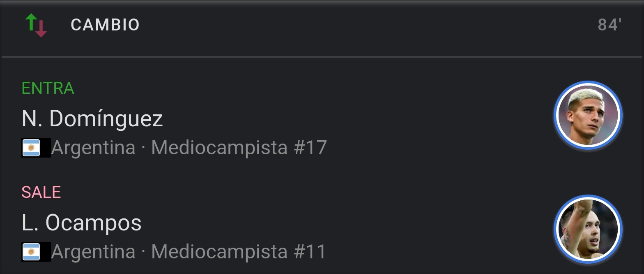Click the red down arrow
The image size is (644, 274).
pyautogui.click(x=41, y=29)
